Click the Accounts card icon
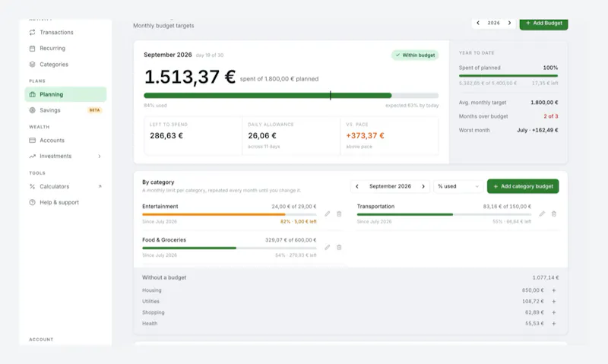 [32, 141]
